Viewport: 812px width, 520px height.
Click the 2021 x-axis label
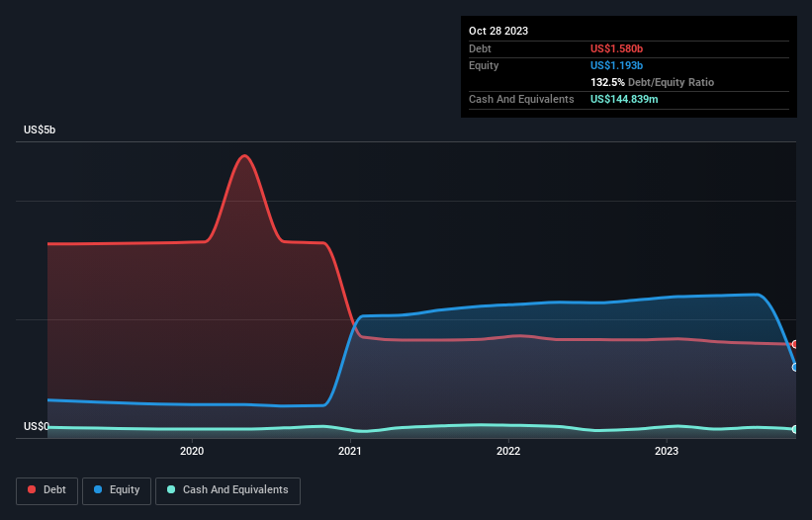point(350,451)
